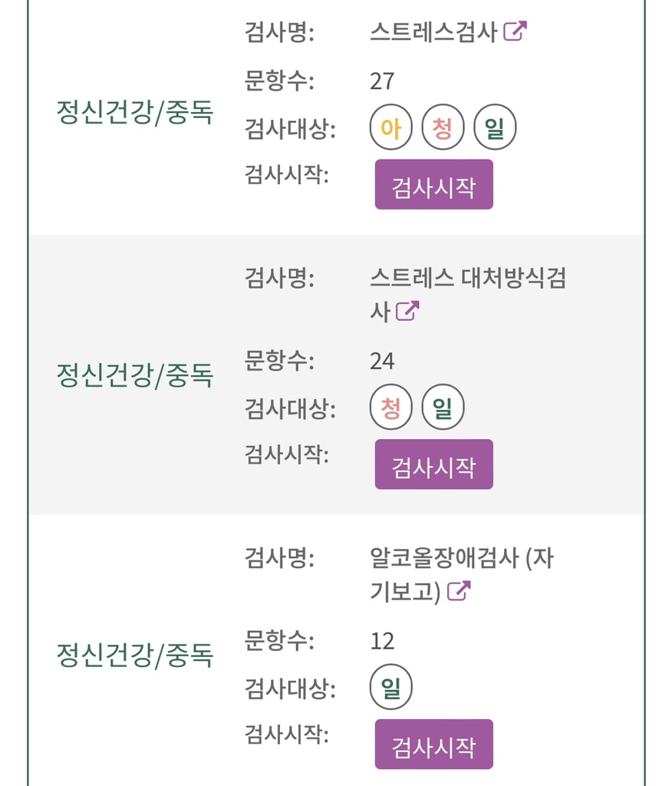Open external link icon beside 알코올장애검사 (자기보고)
Viewport: 672px width, 786px height.
click(x=459, y=590)
